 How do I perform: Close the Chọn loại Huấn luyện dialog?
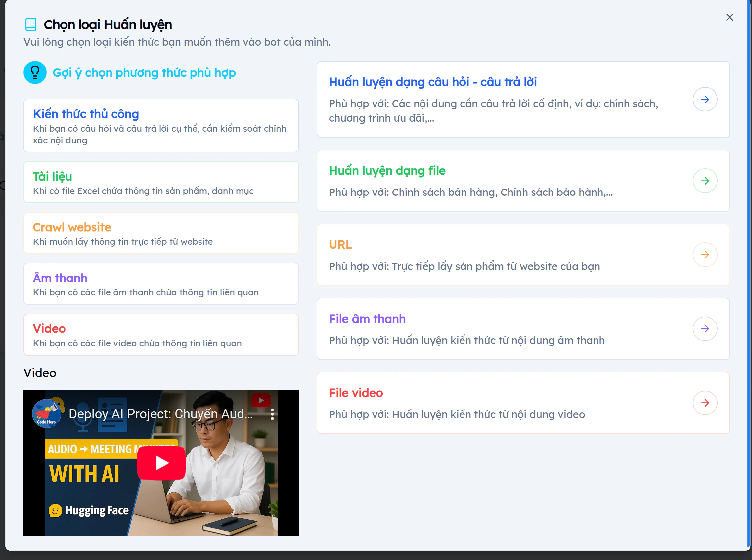pos(729,17)
